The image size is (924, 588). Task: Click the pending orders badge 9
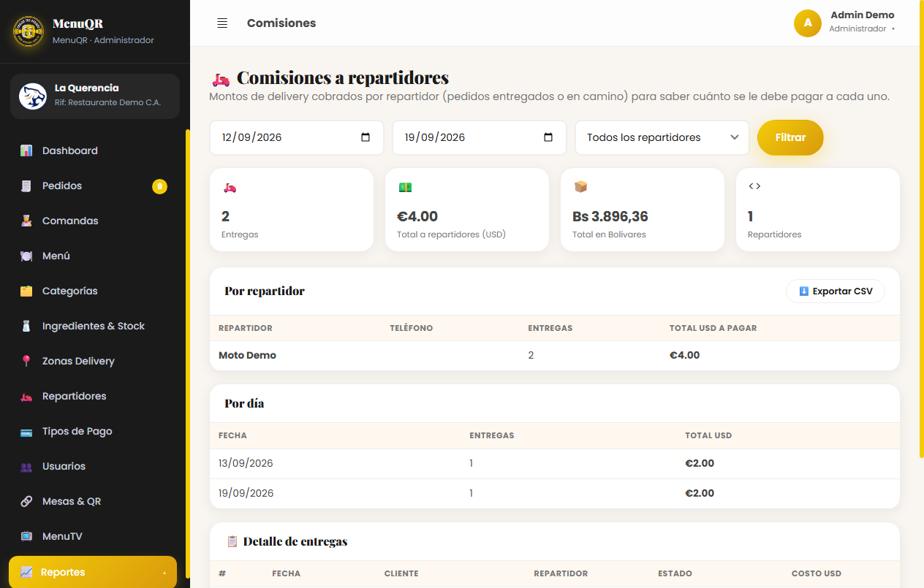pos(159,186)
